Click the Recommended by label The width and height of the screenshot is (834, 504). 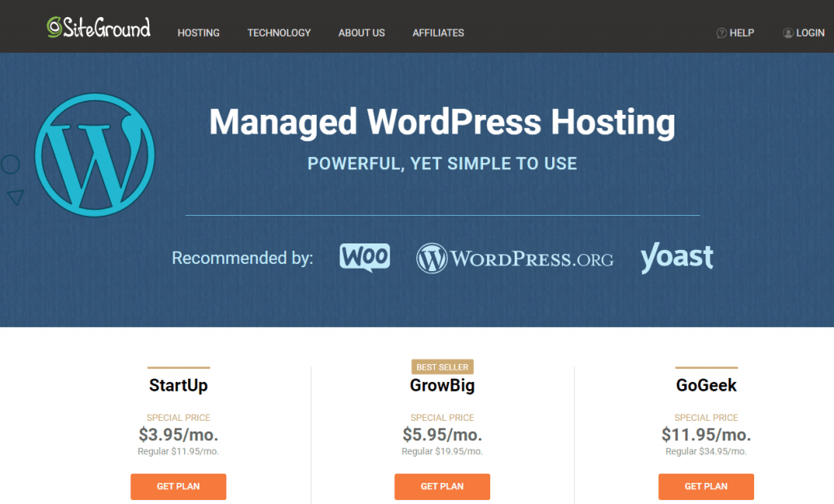242,258
